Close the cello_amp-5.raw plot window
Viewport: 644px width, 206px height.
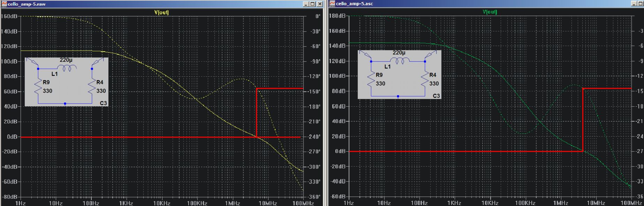tap(319, 4)
